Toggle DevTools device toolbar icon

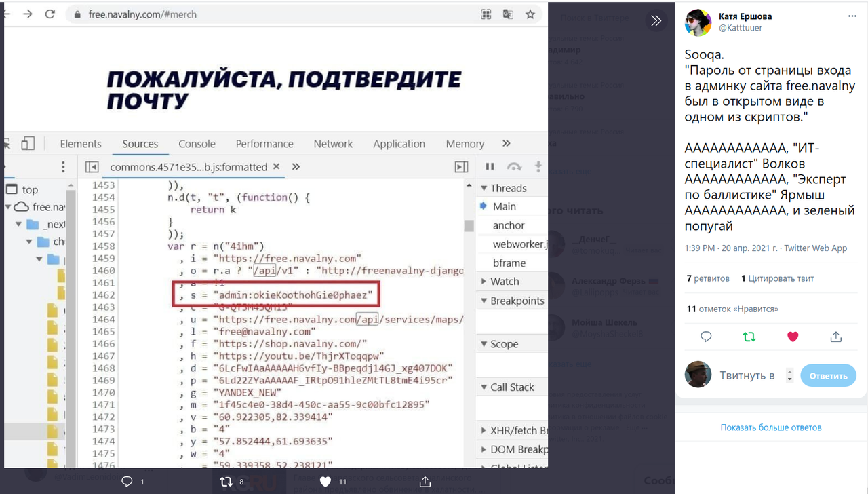click(28, 143)
